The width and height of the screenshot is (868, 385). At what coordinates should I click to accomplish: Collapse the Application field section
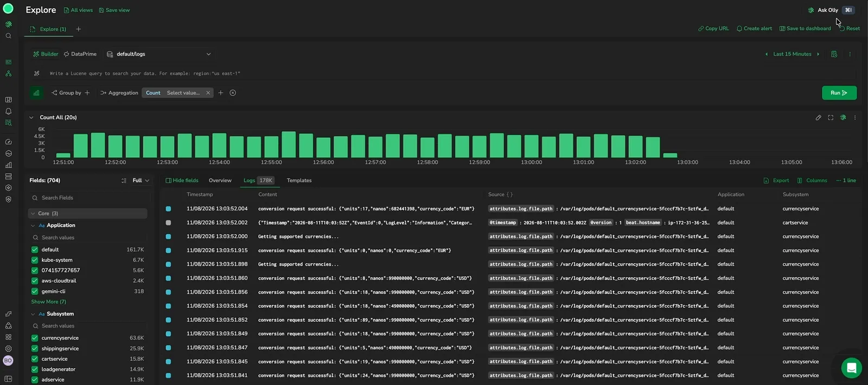click(33, 226)
